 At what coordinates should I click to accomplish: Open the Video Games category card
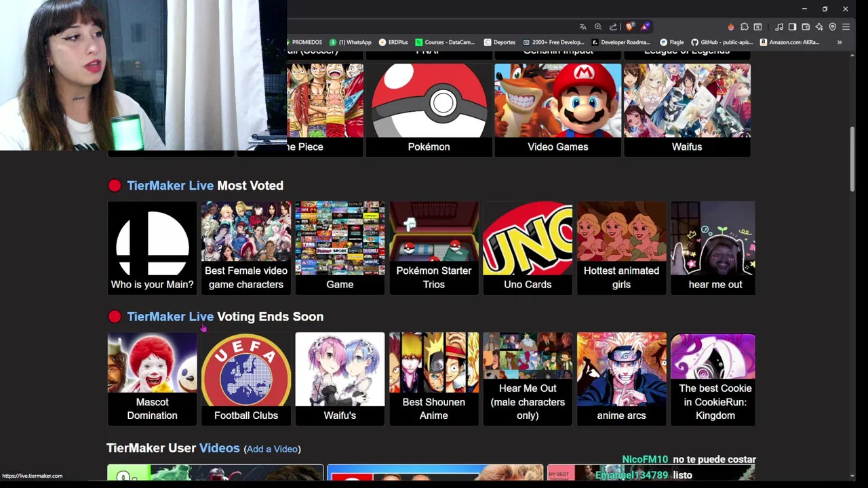coord(557,110)
